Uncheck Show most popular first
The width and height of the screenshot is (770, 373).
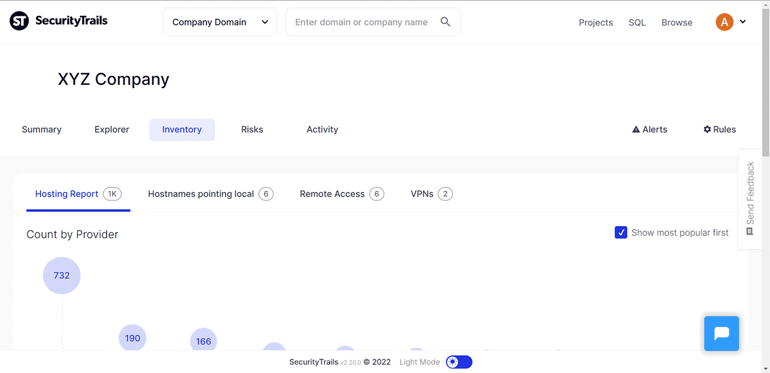coord(621,233)
